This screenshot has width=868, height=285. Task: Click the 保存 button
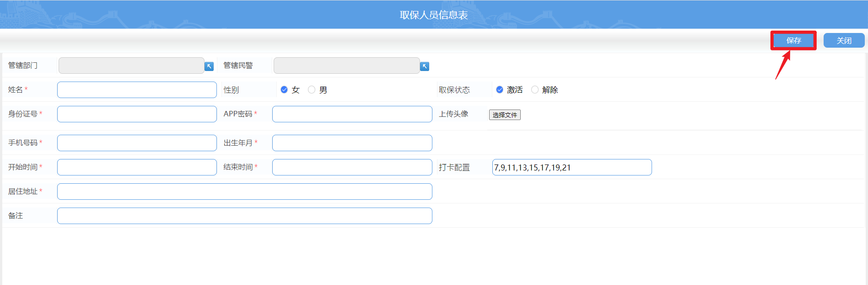(793, 40)
